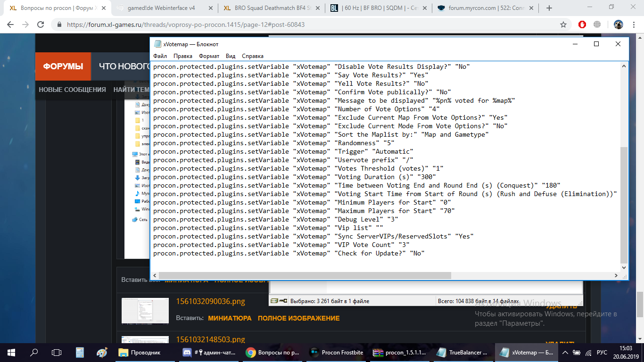This screenshot has width=644, height=362.
Task: Open the Формат menu in Notepad
Action: point(209,56)
